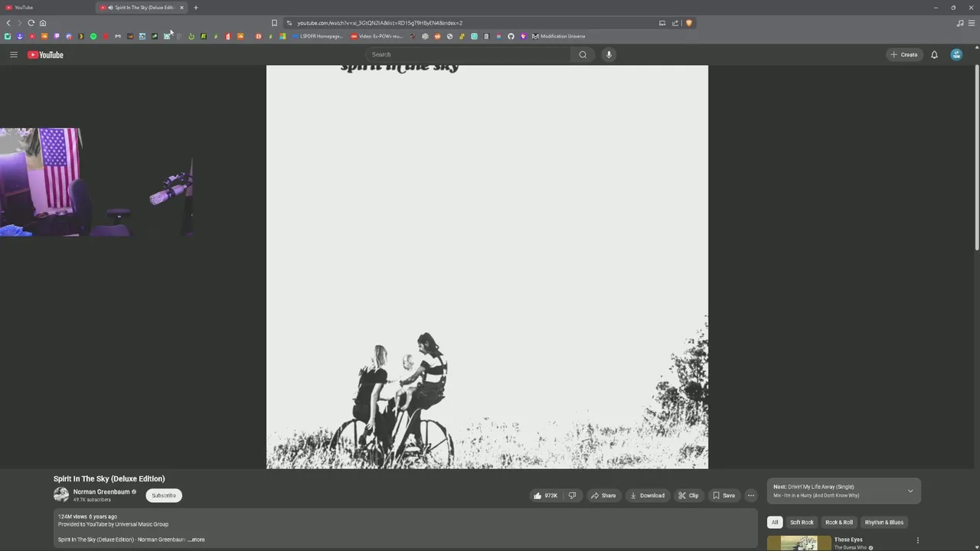
Task: Click the share icon in address bar
Action: 675,23
